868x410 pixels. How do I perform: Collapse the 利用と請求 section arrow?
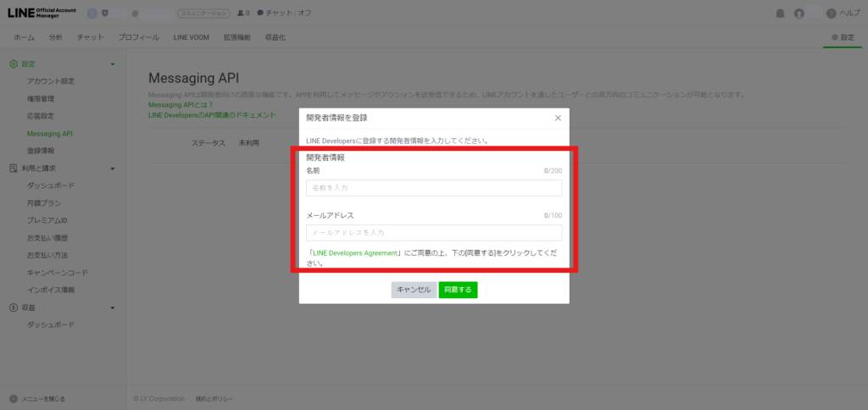pyautogui.click(x=113, y=169)
